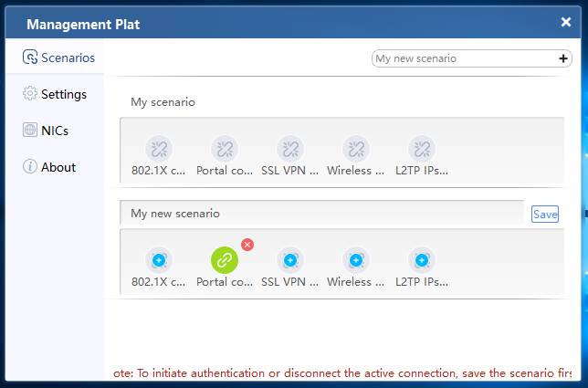Open the Settings section

pos(55,94)
